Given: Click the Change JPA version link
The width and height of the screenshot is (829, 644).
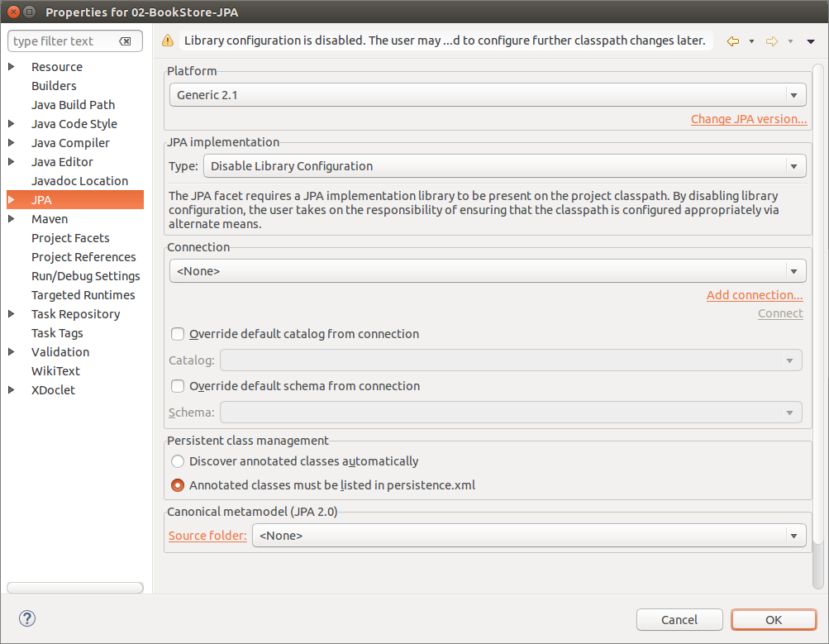Looking at the screenshot, I should [x=749, y=119].
